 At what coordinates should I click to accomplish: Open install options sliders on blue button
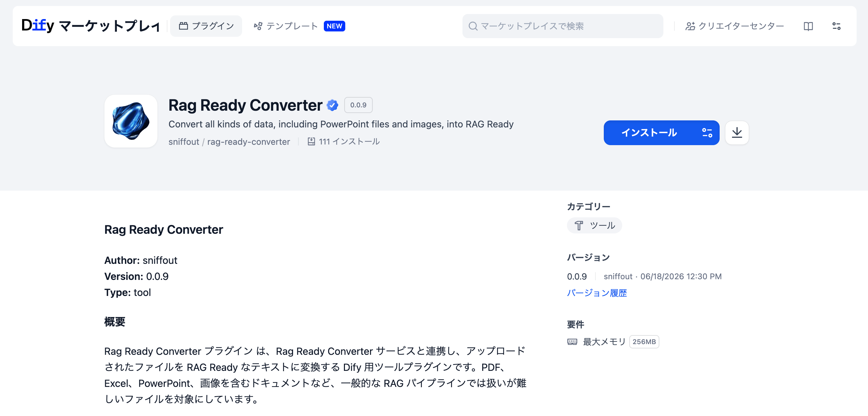707,133
